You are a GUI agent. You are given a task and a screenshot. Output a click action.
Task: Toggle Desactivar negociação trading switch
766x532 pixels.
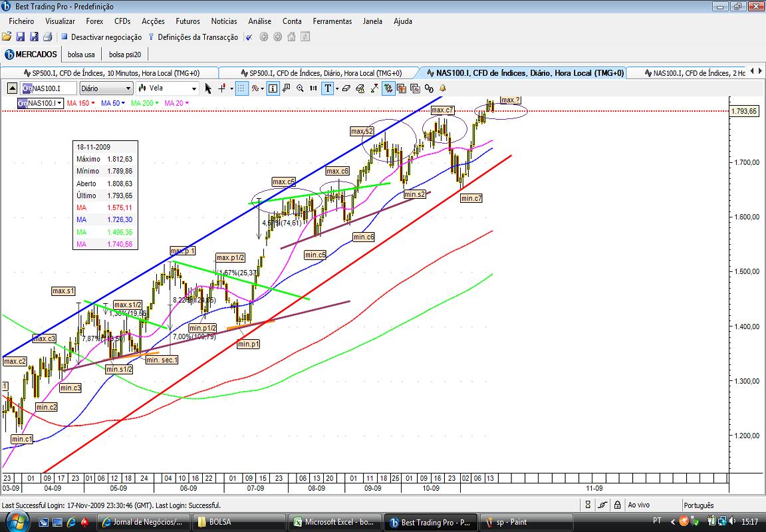(x=101, y=37)
